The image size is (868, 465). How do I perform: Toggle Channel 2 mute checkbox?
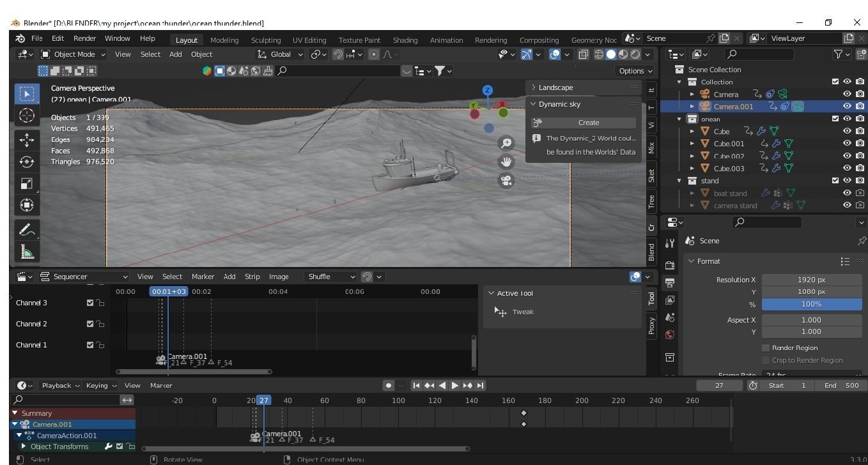click(90, 324)
